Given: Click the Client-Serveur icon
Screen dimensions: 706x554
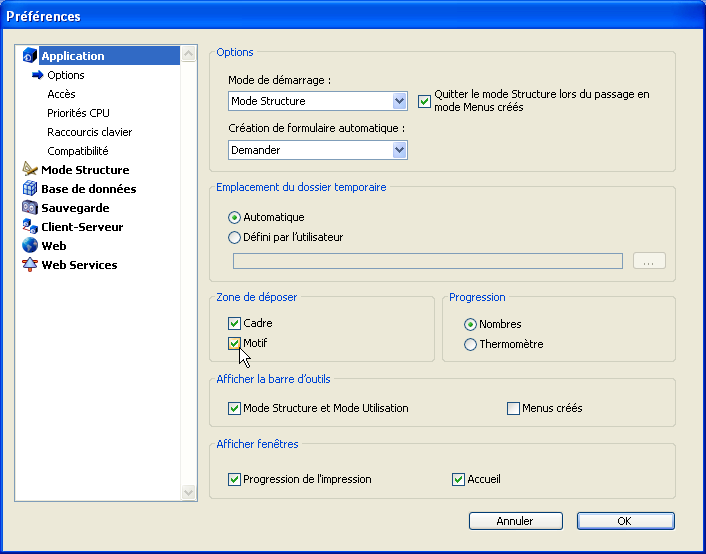Looking at the screenshot, I should tap(30, 227).
